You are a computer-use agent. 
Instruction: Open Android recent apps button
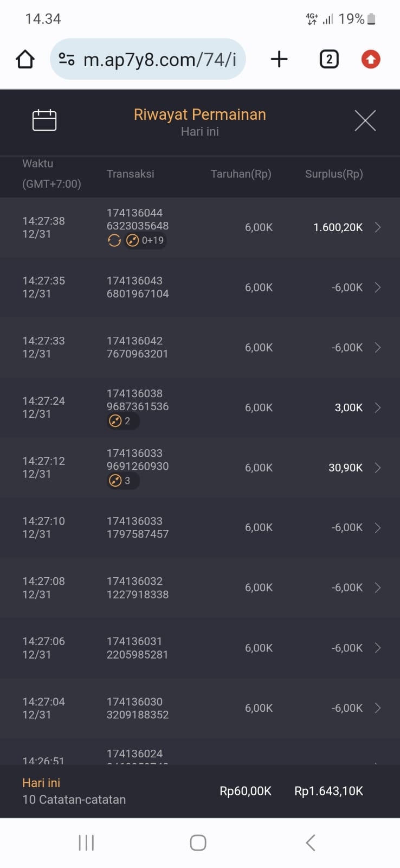pos(86,843)
